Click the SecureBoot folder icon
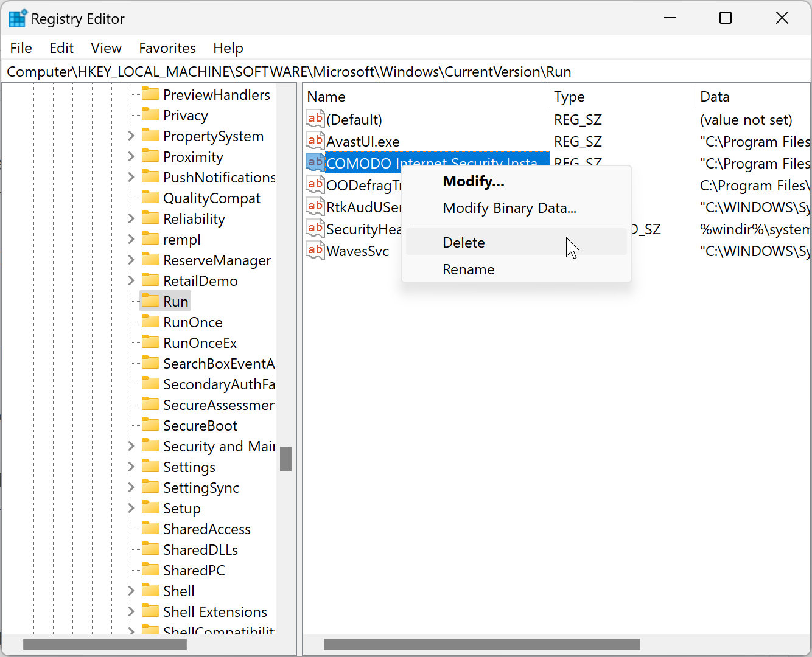This screenshot has width=812, height=657. click(x=150, y=425)
